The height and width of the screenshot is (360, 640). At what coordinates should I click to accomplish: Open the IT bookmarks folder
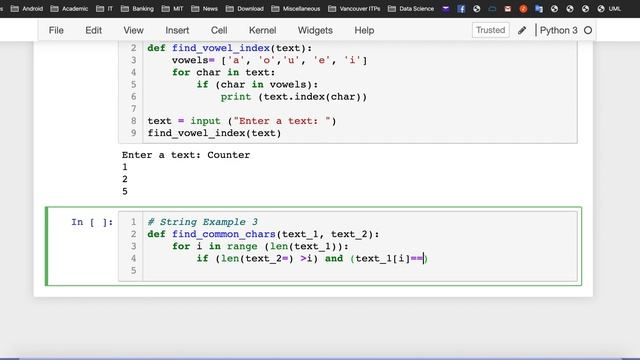click(104, 9)
